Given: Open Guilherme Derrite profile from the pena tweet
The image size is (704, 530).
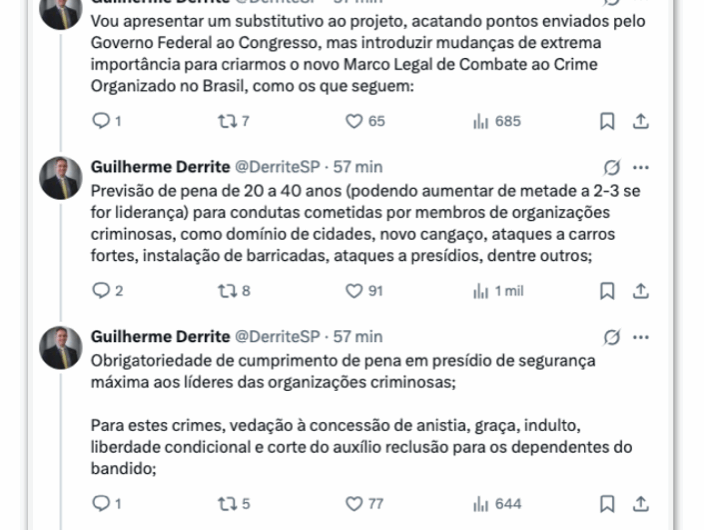Looking at the screenshot, I should click(x=159, y=167).
